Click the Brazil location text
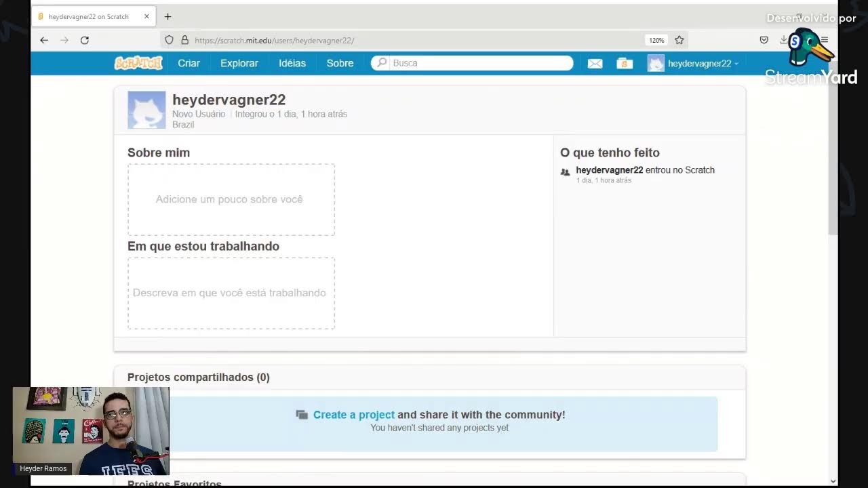Viewport: 868px width, 488px height. [x=183, y=125]
